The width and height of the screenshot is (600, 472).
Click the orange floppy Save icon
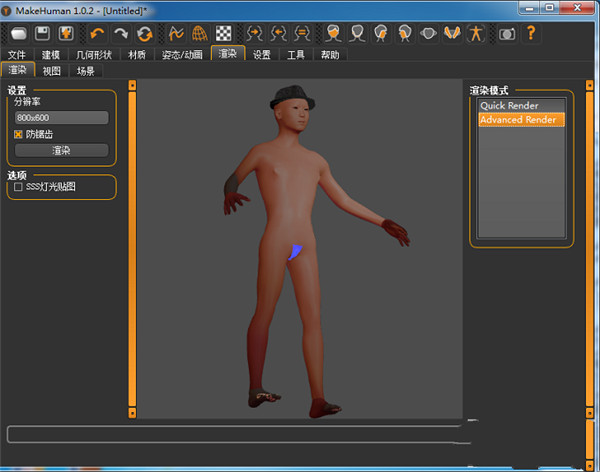click(x=66, y=33)
